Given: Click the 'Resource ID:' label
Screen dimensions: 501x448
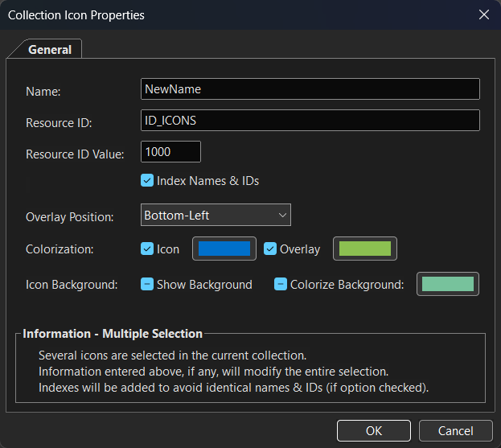Looking at the screenshot, I should pos(59,123).
